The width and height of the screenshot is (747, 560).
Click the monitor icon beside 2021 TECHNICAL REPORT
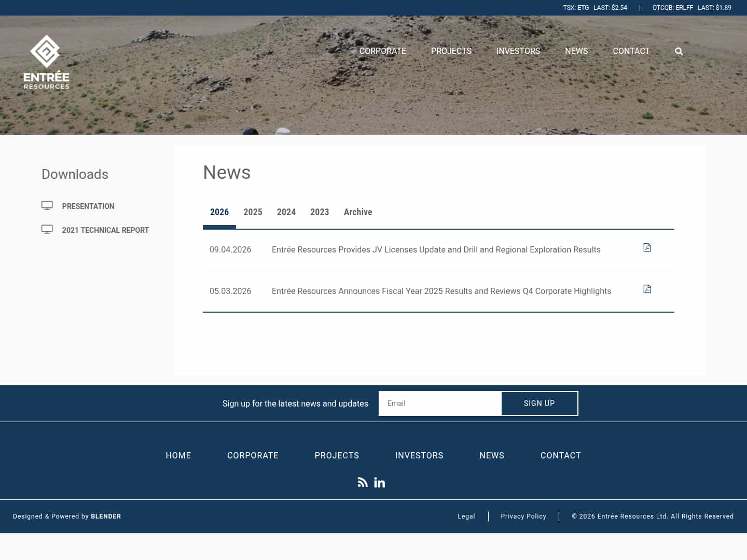[x=47, y=229]
